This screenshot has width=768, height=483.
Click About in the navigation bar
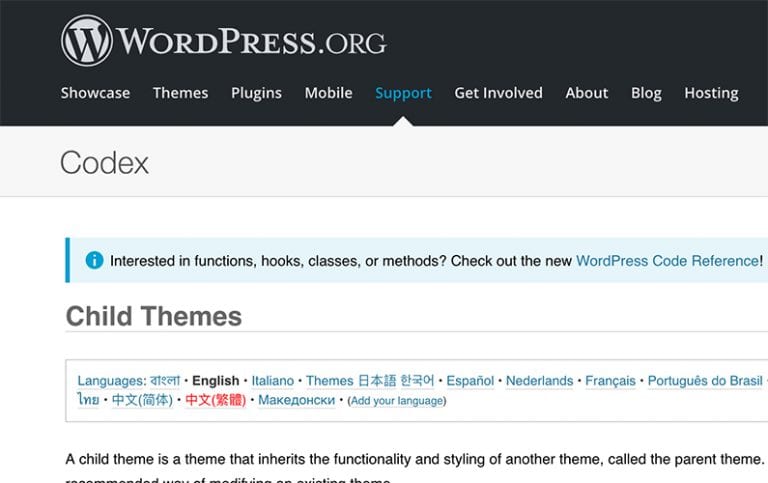click(586, 93)
